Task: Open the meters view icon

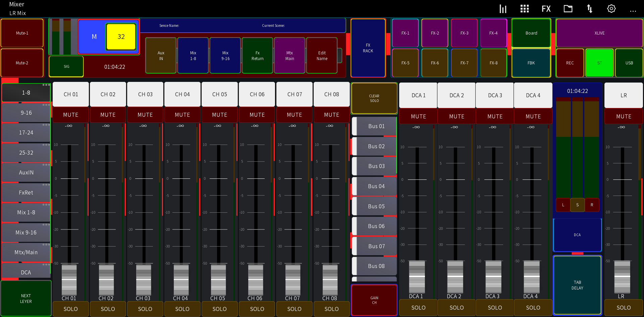Action: pyautogui.click(x=503, y=8)
